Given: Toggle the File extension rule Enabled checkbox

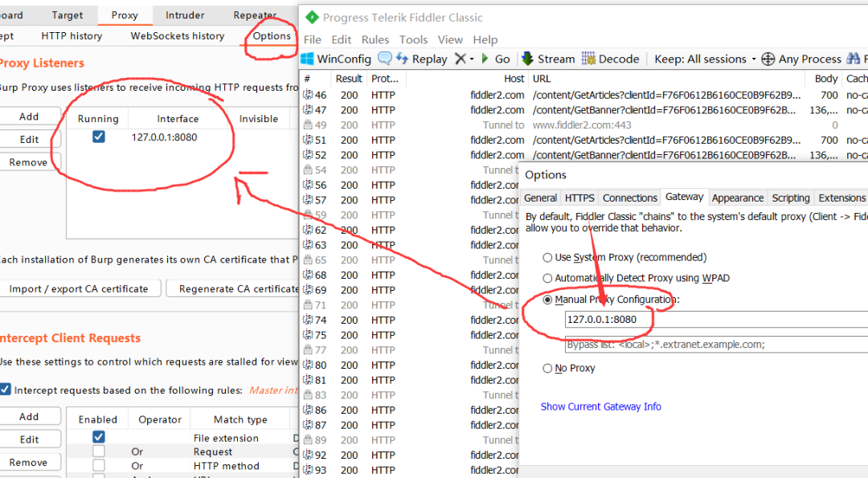Looking at the screenshot, I should point(99,437).
